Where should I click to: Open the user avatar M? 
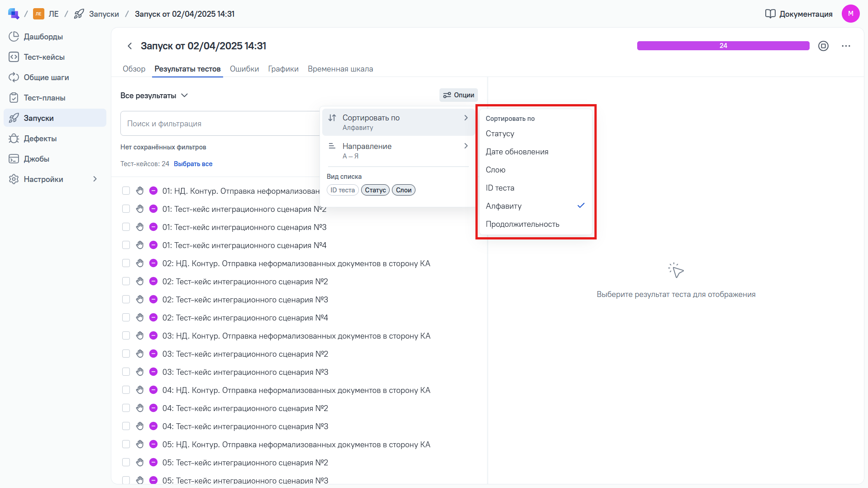click(x=850, y=14)
